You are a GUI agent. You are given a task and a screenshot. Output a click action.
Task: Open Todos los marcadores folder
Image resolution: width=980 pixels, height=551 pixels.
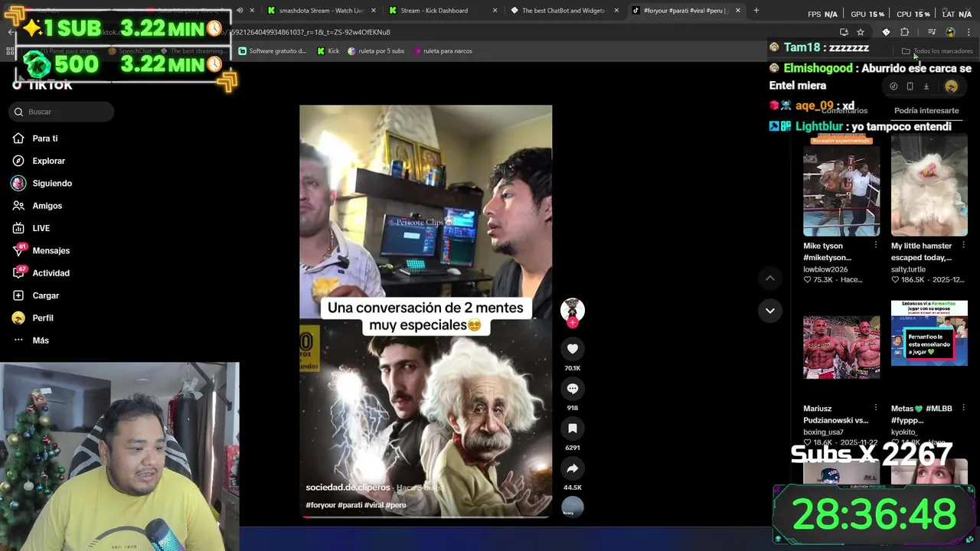click(937, 51)
